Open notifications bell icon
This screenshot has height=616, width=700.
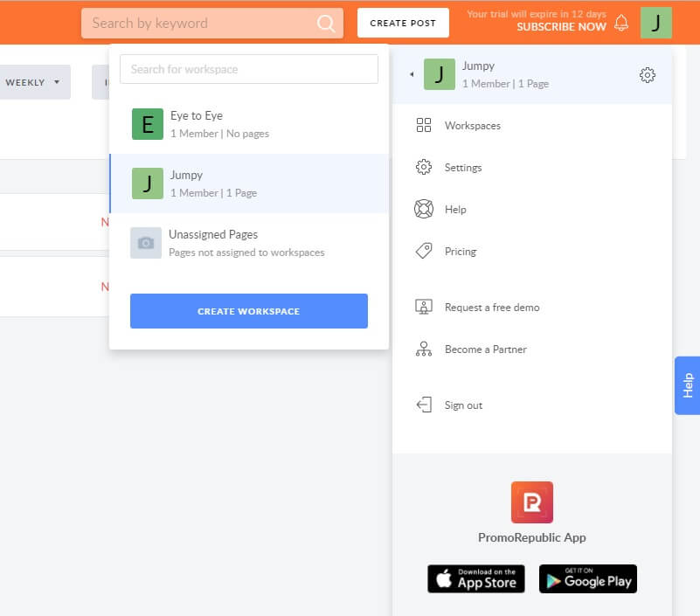coord(621,24)
